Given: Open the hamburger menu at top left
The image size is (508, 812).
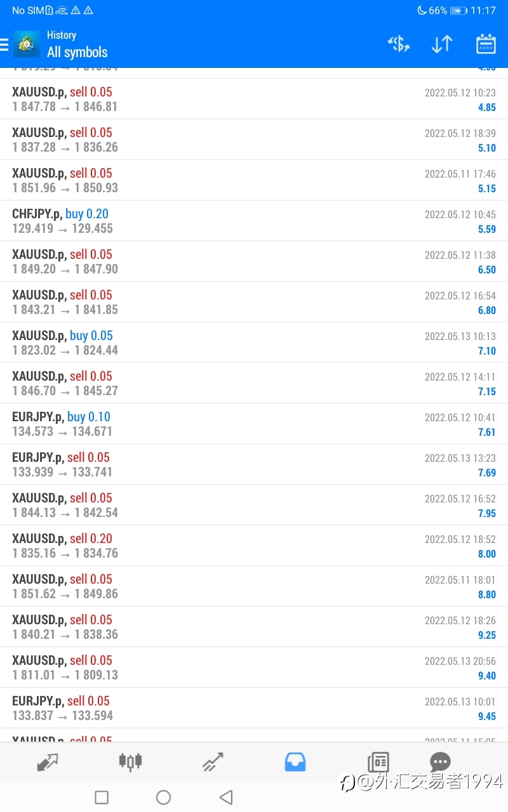Looking at the screenshot, I should (x=4, y=44).
